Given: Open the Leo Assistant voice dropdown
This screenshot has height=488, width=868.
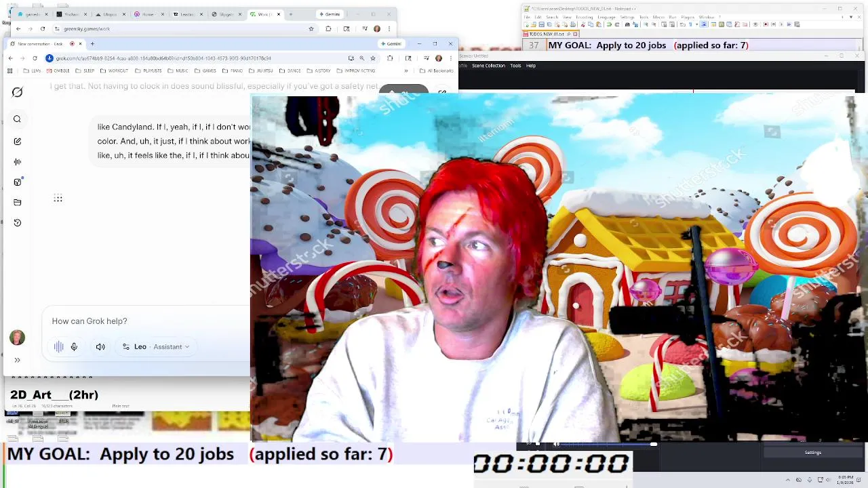Looking at the screenshot, I should pos(156,346).
